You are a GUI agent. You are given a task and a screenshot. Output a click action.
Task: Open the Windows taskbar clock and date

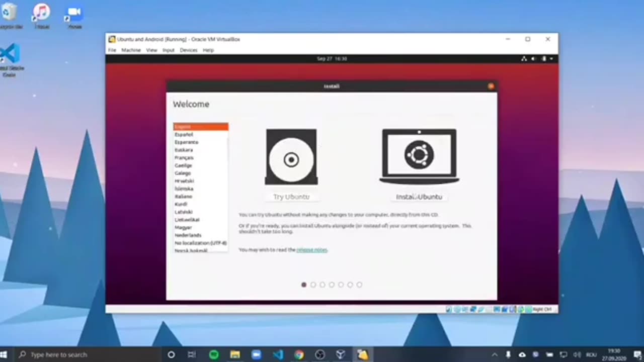[x=614, y=354]
